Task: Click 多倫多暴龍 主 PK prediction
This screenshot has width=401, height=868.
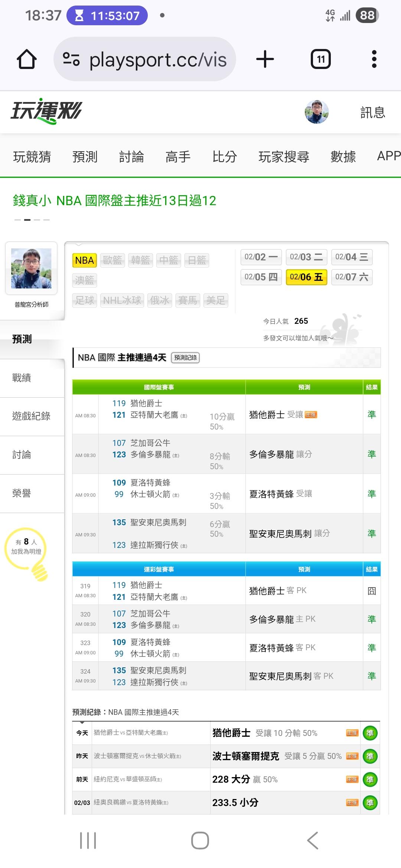Action: click(282, 619)
